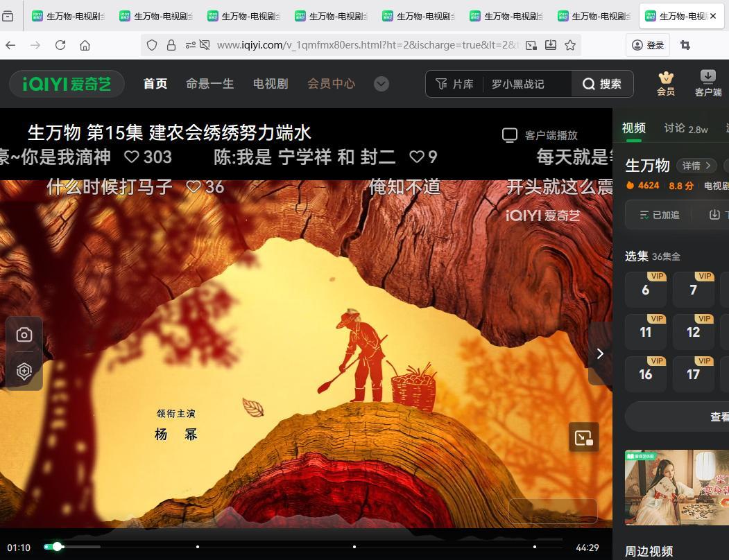Expand the navigation more dropdown chevron
729x560 pixels.
tap(381, 84)
